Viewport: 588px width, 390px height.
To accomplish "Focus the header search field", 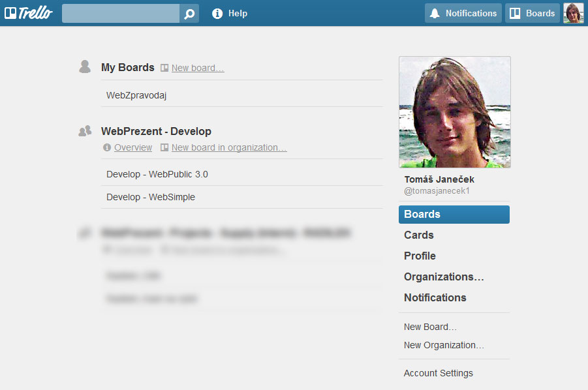I will 121,14.
